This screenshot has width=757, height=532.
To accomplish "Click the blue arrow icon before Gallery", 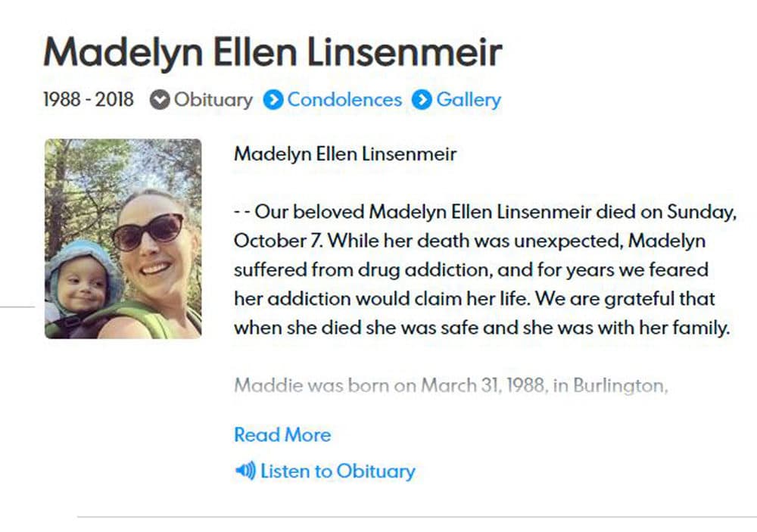I will point(422,100).
